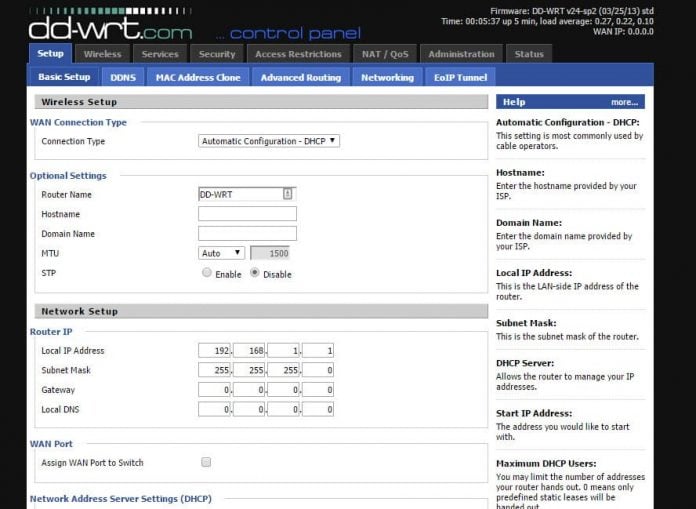The height and width of the screenshot is (509, 696).
Task: Click the icon inside Router Name field
Action: tap(287, 194)
